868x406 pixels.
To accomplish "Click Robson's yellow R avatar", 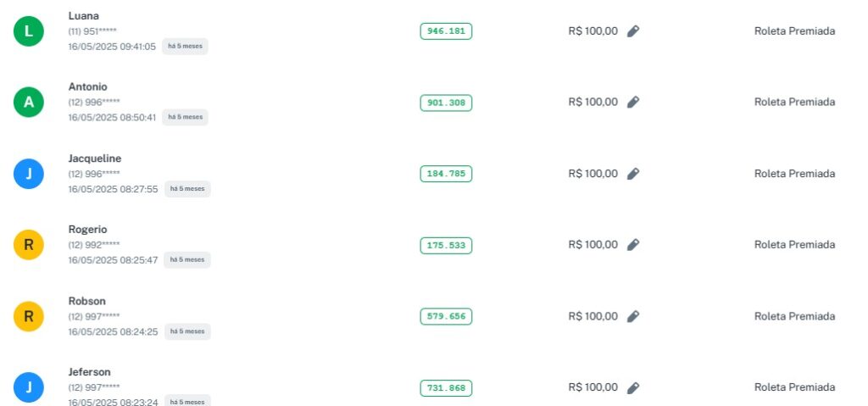I will tap(29, 317).
